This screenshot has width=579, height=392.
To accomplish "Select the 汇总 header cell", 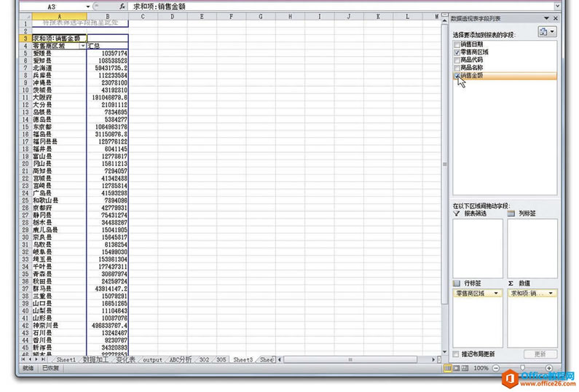I will click(108, 46).
